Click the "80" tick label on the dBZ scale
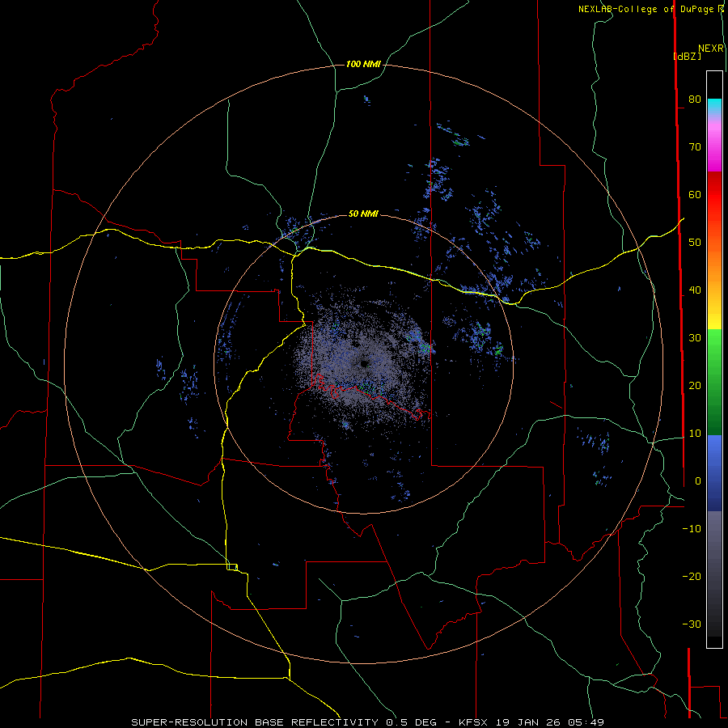The width and height of the screenshot is (728, 728). coord(695,99)
